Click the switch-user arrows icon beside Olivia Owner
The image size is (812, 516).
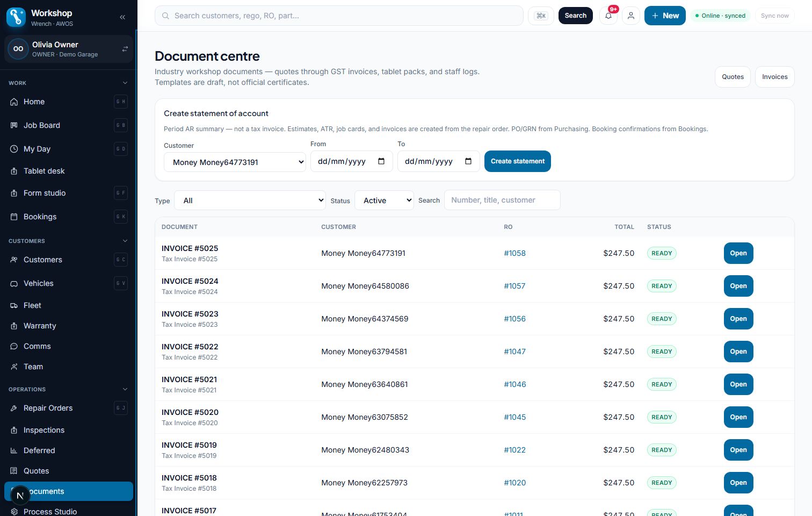pyautogui.click(x=125, y=49)
